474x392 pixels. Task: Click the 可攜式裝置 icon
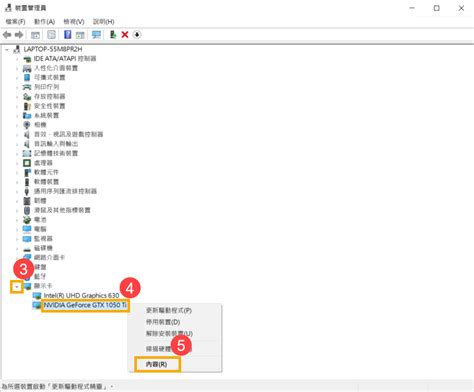27,78
